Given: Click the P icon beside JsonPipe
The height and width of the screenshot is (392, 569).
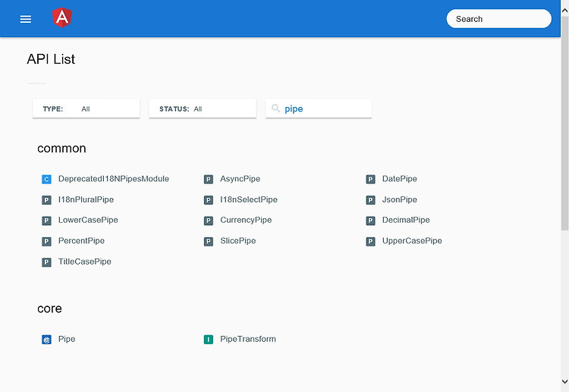Looking at the screenshot, I should tap(370, 200).
